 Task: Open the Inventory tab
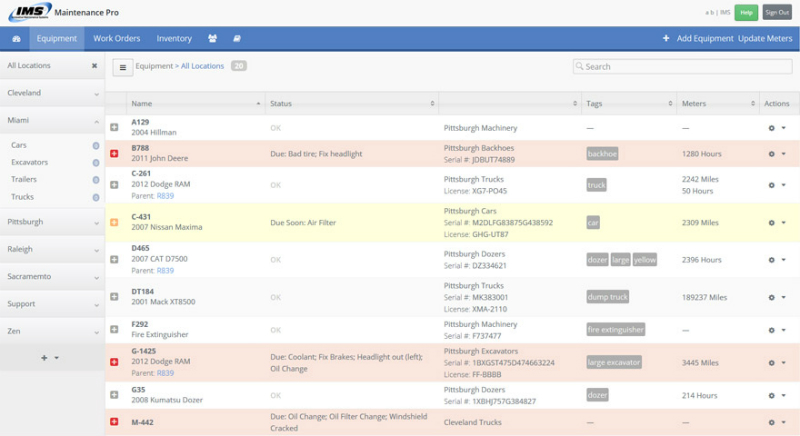(x=174, y=39)
